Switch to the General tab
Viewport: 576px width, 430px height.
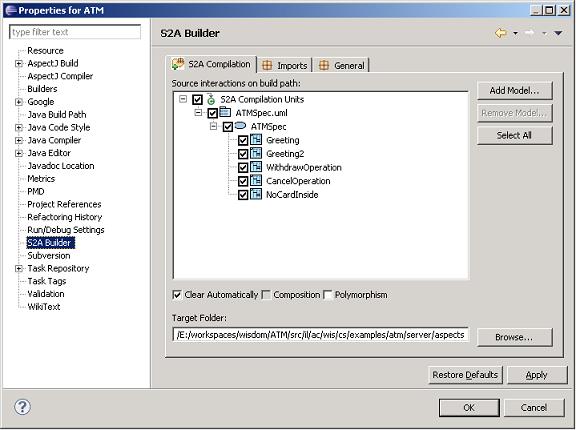(x=342, y=65)
